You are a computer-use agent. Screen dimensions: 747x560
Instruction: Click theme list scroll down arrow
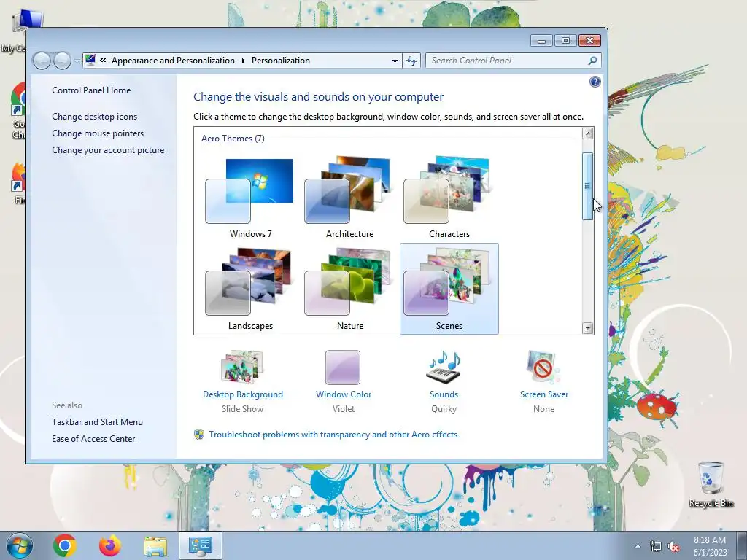tap(588, 327)
